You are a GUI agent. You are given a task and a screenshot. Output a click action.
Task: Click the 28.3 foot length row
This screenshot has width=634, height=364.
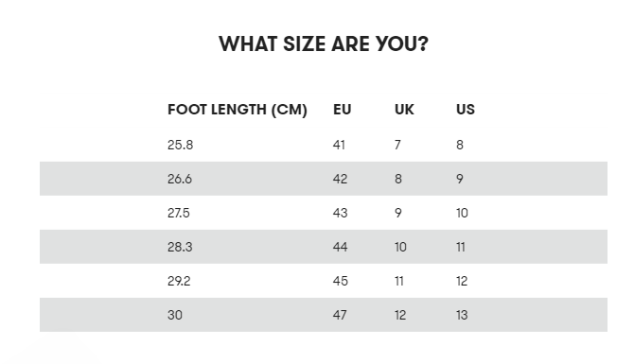324,247
